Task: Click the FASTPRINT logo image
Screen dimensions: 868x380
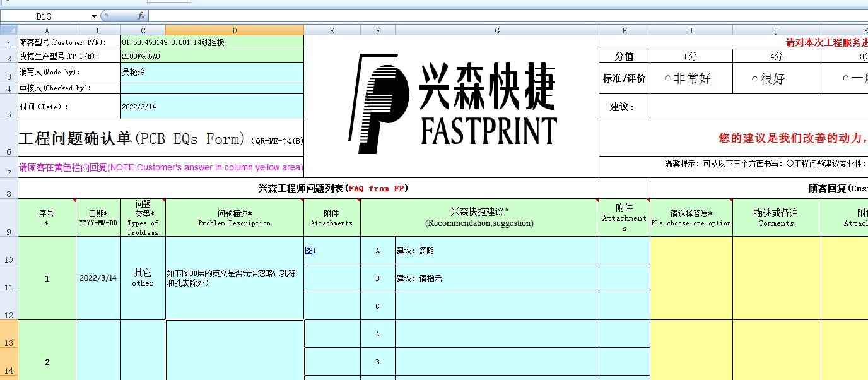Action: (x=452, y=105)
